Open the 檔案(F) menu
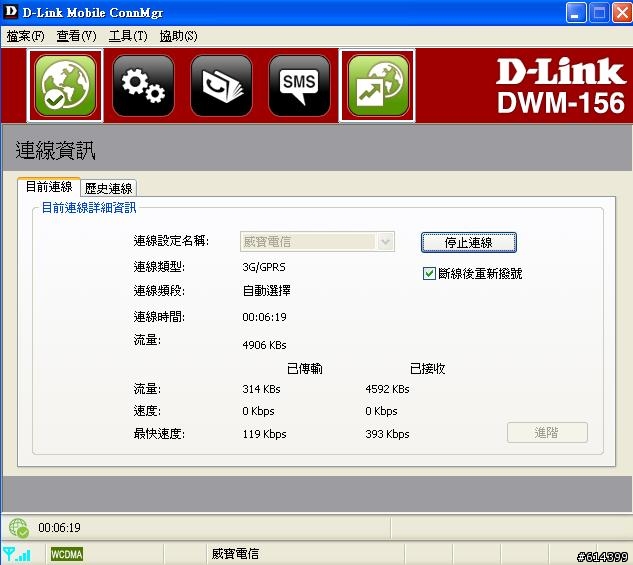 (25, 36)
